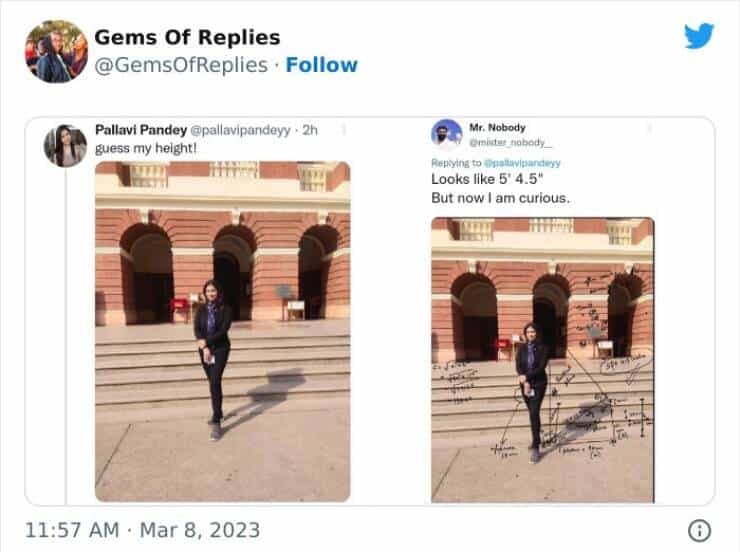Click the "Looks like 5' 4.5" reply text
740x552 pixels.
tap(486, 179)
